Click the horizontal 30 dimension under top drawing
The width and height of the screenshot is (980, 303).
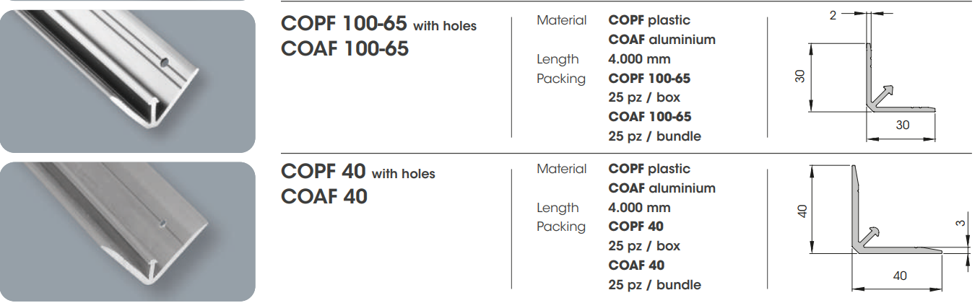(902, 125)
